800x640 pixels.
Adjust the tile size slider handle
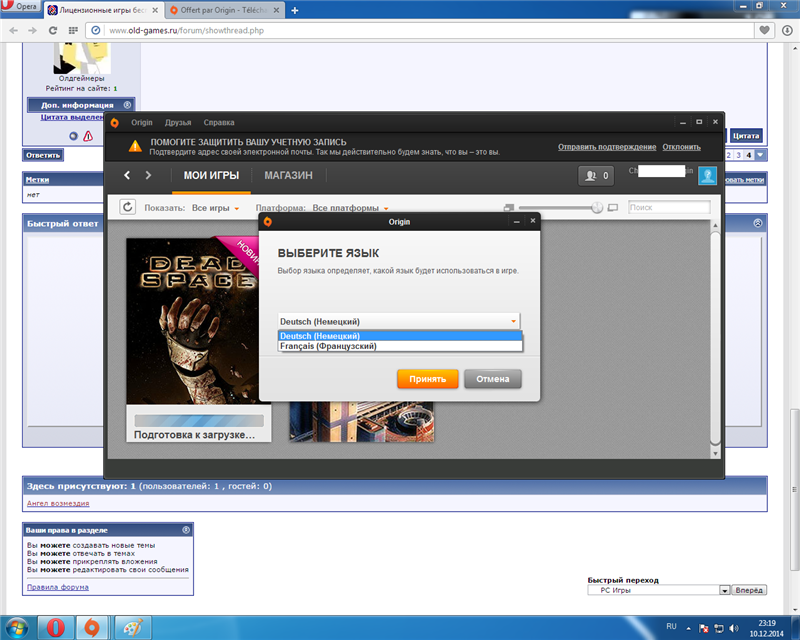click(x=597, y=208)
